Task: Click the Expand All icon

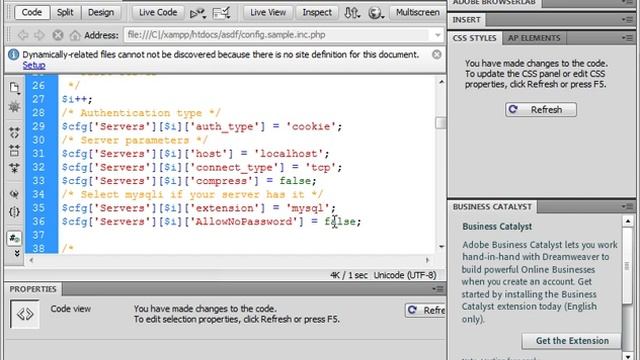Action: pos(14,168)
